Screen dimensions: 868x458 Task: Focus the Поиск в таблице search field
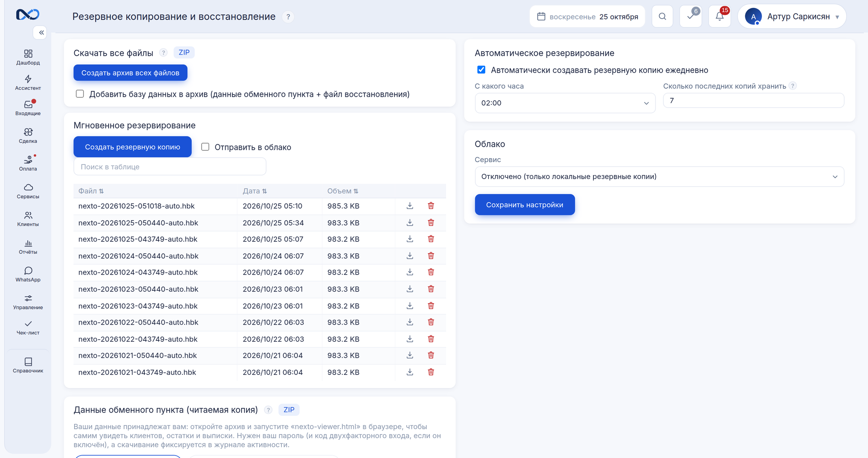pyautogui.click(x=170, y=166)
